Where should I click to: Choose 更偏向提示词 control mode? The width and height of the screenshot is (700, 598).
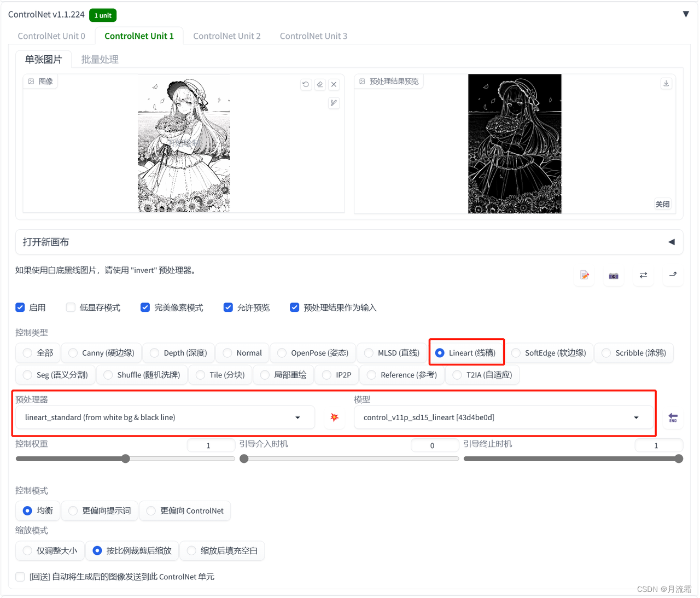point(100,510)
